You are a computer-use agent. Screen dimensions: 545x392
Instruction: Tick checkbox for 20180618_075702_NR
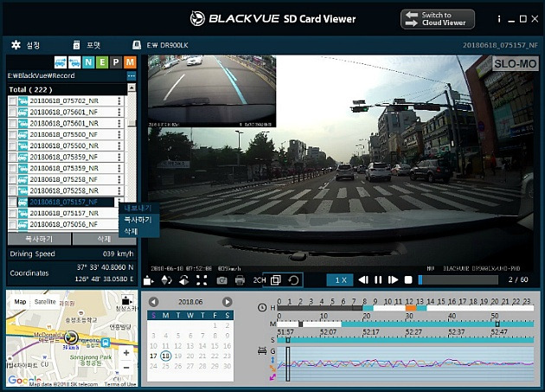13,101
